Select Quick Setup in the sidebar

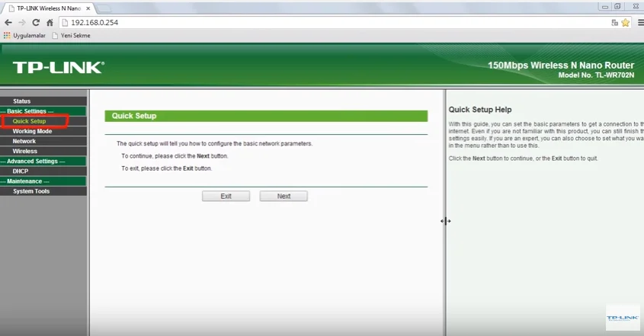[29, 121]
